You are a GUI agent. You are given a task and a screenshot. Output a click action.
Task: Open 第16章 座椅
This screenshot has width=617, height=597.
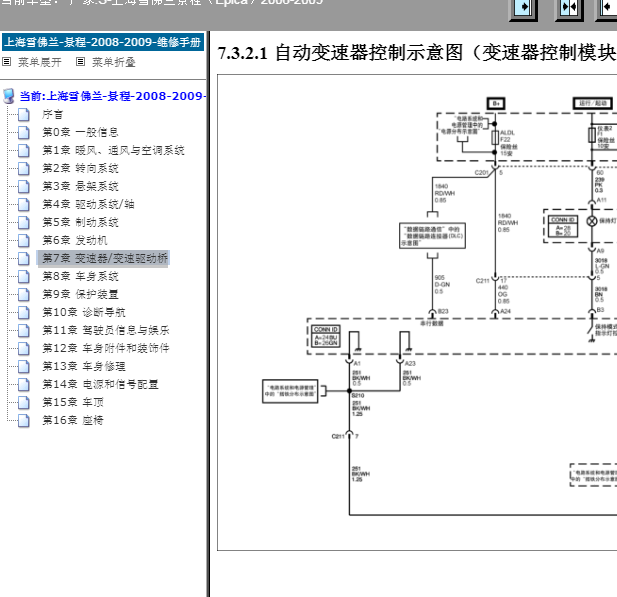[73, 420]
